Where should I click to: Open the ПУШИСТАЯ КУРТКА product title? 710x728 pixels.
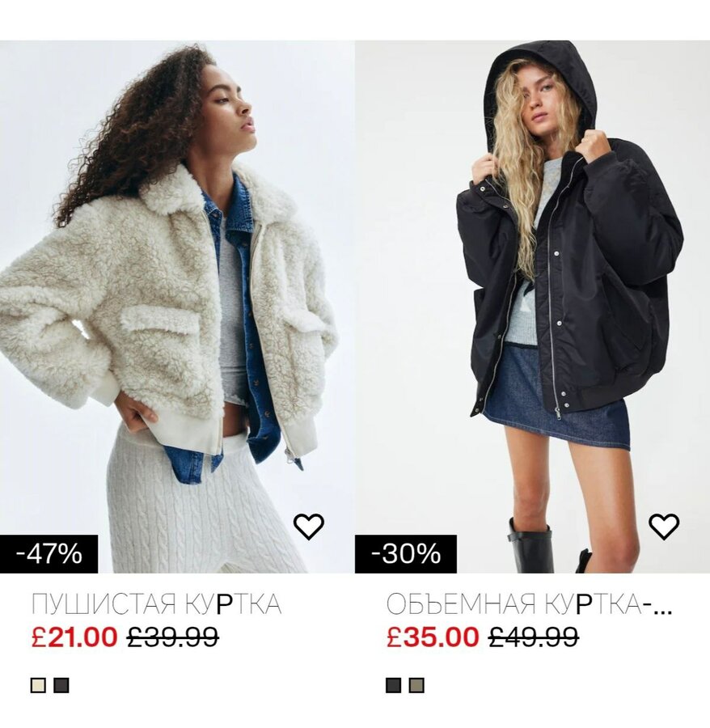point(156,604)
